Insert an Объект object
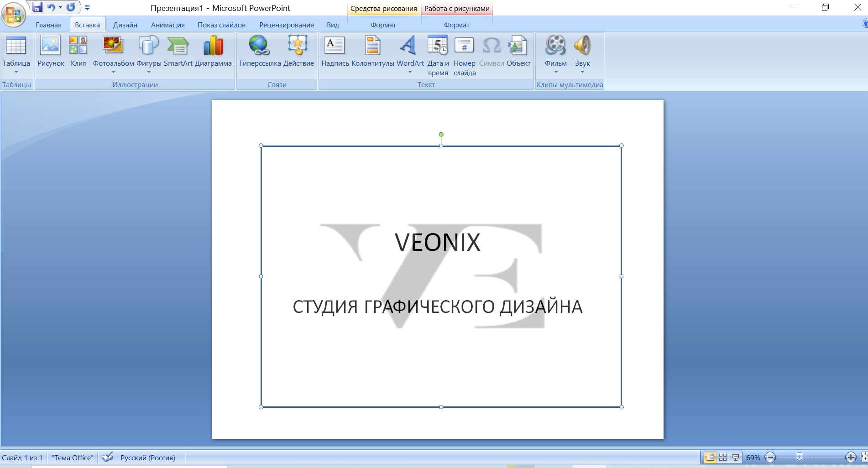This screenshot has width=868, height=468. (518, 51)
